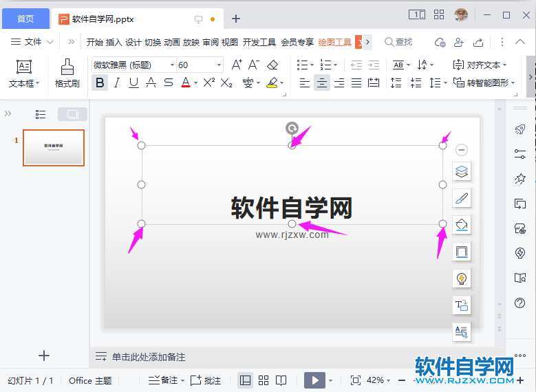Open shape outline floating button
Viewport: 536px width, 392px height.
point(462,252)
